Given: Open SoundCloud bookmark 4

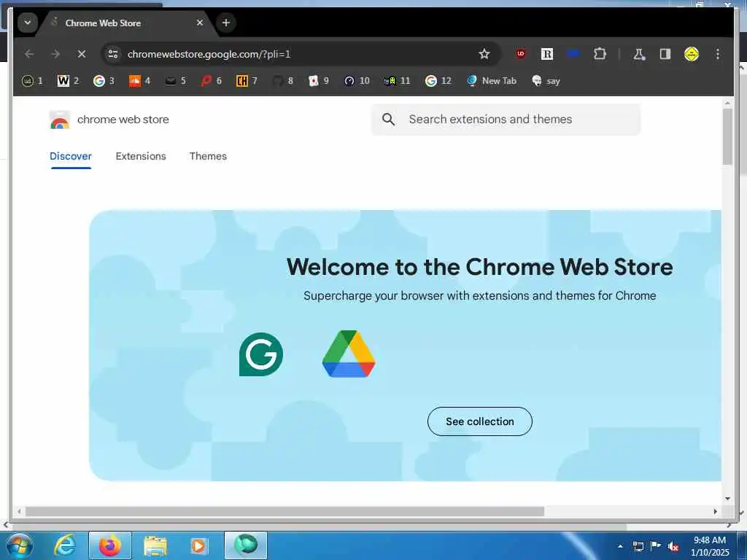Looking at the screenshot, I should click(139, 81).
